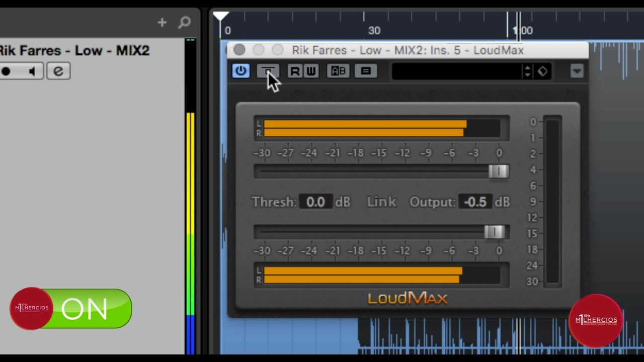The width and height of the screenshot is (644, 362).
Task: Click the Thresh 0.0 dB value field
Action: pyautogui.click(x=315, y=202)
